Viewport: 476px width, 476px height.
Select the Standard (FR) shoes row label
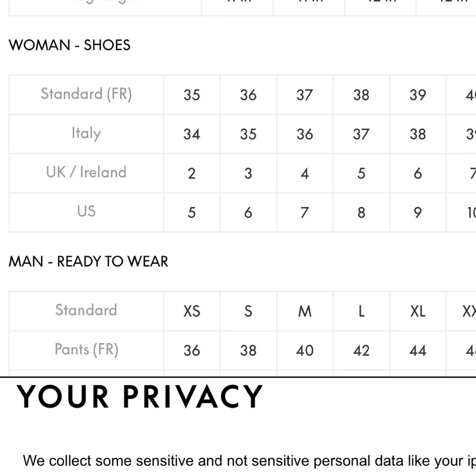coord(86,94)
